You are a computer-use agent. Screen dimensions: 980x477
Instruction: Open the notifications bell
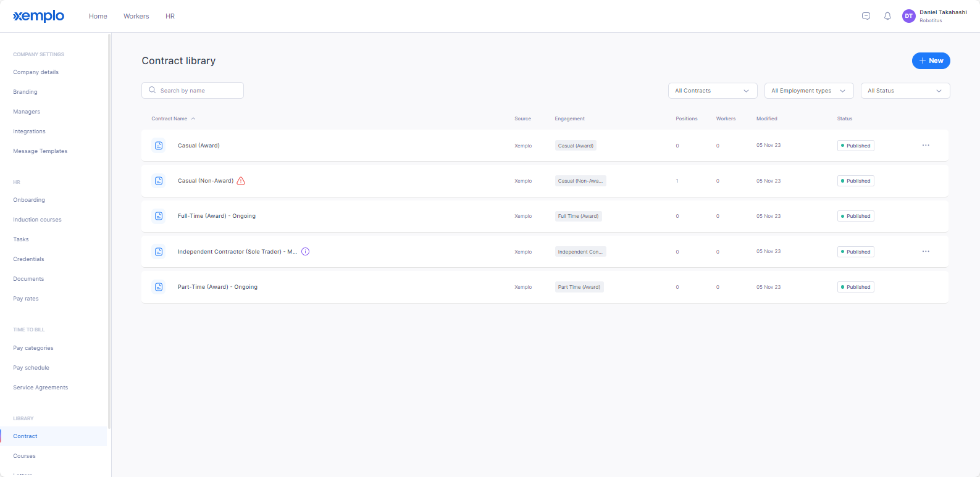887,16
